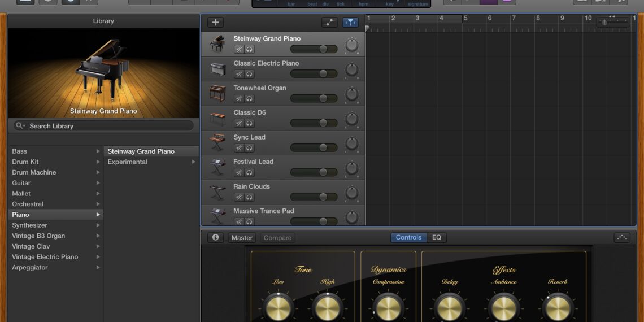This screenshot has height=322, width=644.
Task: Show automation using the track header icon
Action: tap(329, 23)
